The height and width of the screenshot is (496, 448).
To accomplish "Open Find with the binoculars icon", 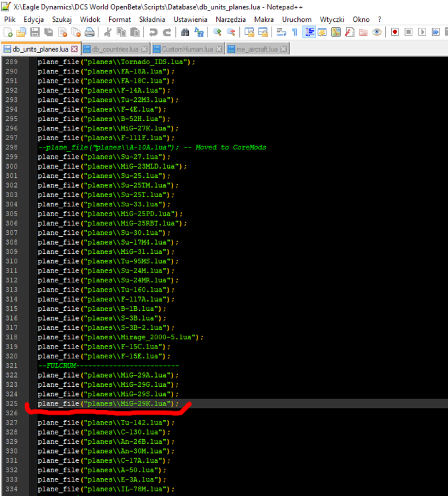I will [185, 32].
